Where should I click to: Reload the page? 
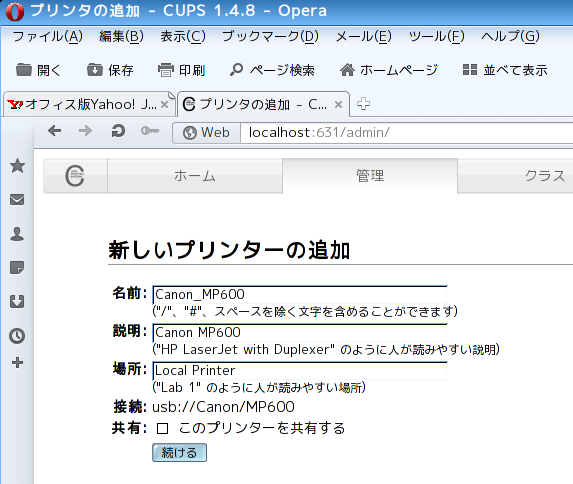(x=118, y=131)
